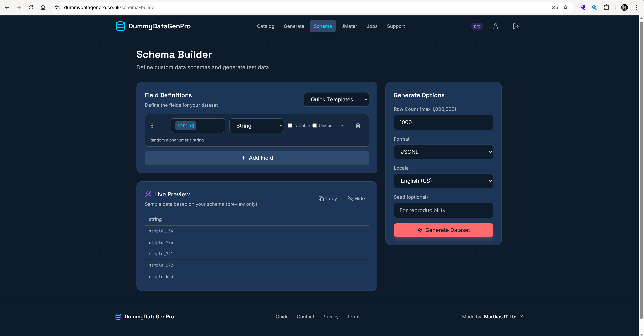This screenshot has height=336, width=644.
Task: Switch to the Catalog tab
Action: click(265, 26)
